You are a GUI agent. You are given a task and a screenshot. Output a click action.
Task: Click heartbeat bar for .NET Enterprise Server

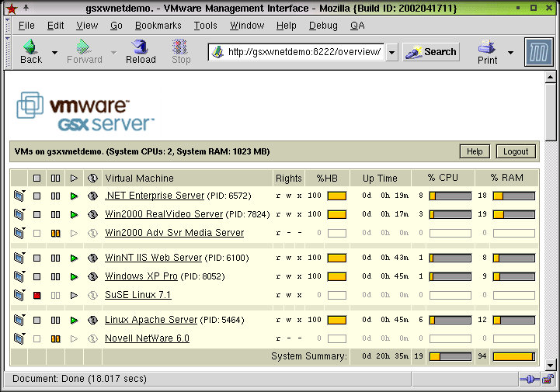[337, 196]
